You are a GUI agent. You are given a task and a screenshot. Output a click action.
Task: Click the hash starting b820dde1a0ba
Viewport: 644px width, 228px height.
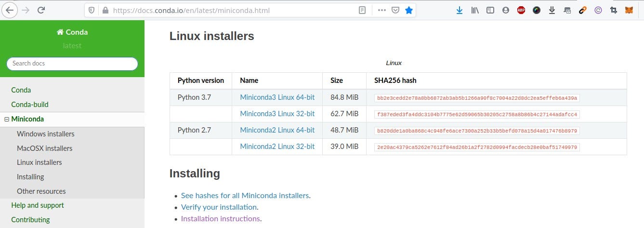point(477,131)
